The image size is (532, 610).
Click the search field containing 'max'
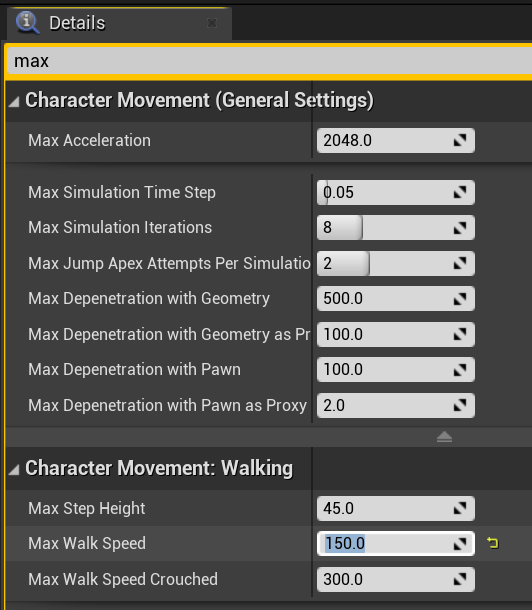pos(269,61)
